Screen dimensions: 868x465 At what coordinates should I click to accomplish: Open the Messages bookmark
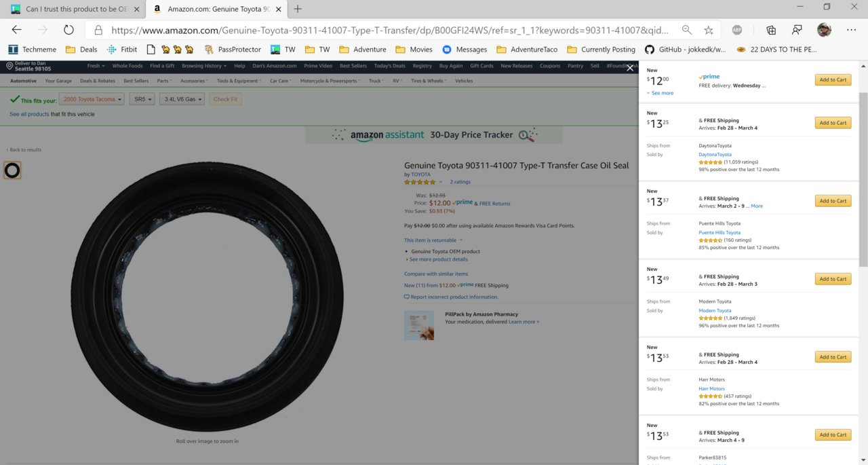pos(465,50)
